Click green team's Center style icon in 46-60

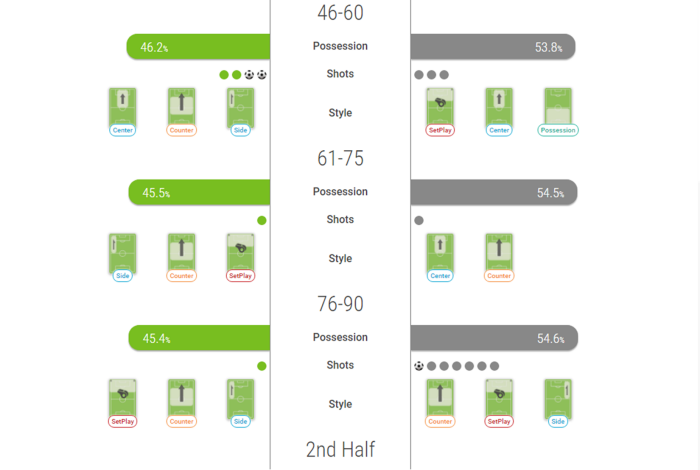tap(123, 109)
